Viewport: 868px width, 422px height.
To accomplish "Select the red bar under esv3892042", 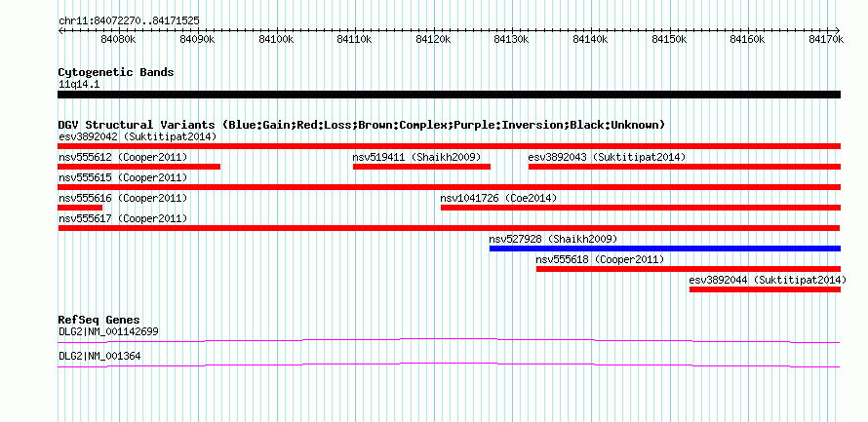I will 449,146.
